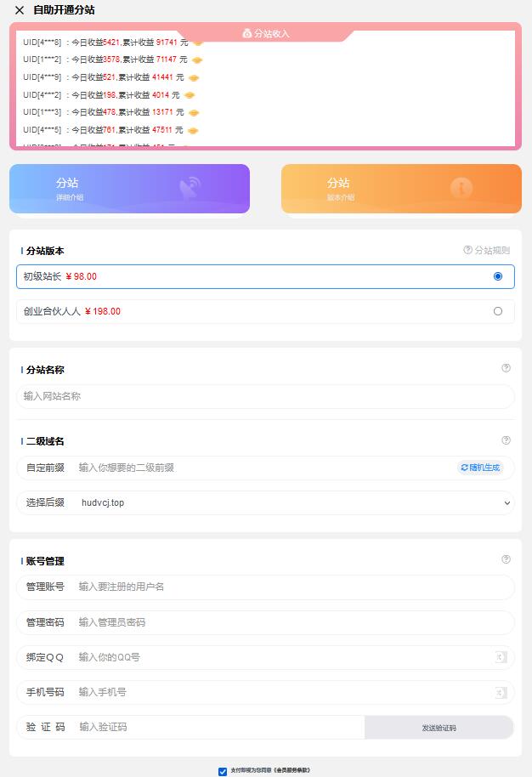Focus the 输入网站名称 input field
Image resolution: width=532 pixels, height=777 pixels.
click(265, 396)
